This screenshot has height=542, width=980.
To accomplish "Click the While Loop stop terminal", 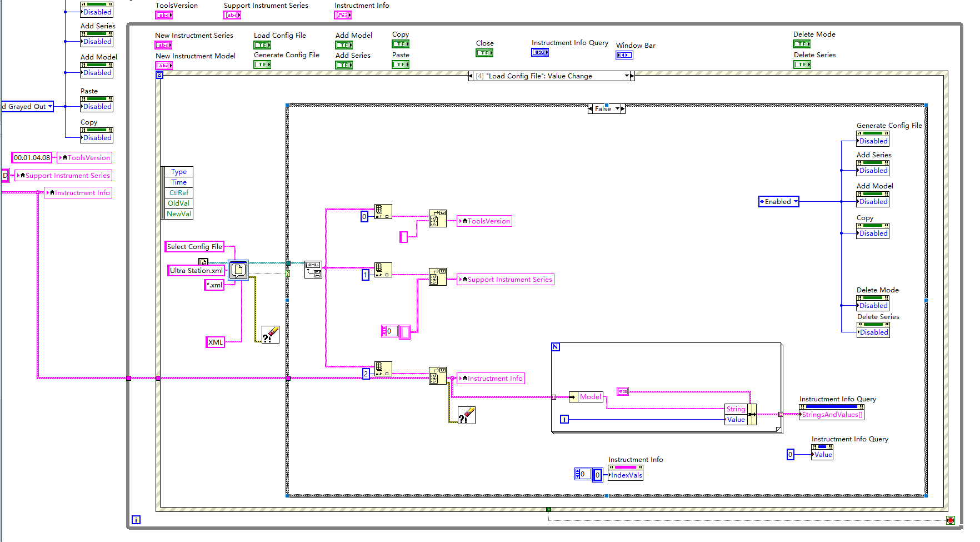I will point(951,520).
